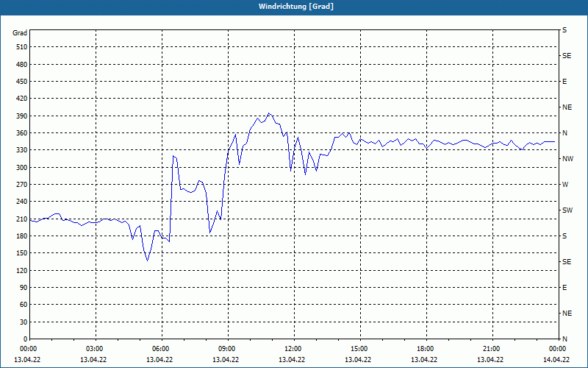This screenshot has width=588, height=368.
Task: Select the E compass label level with 90
Action: (564, 288)
